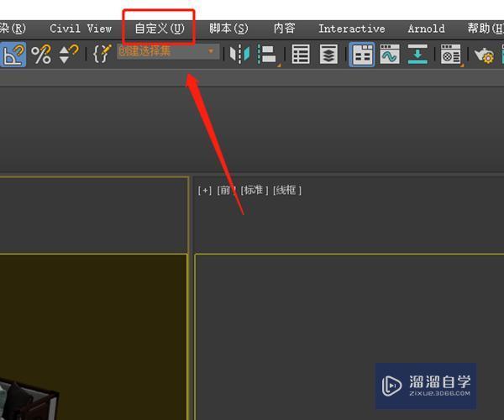Open the Curve Editor
Screen dimensions: 504x420
390,55
